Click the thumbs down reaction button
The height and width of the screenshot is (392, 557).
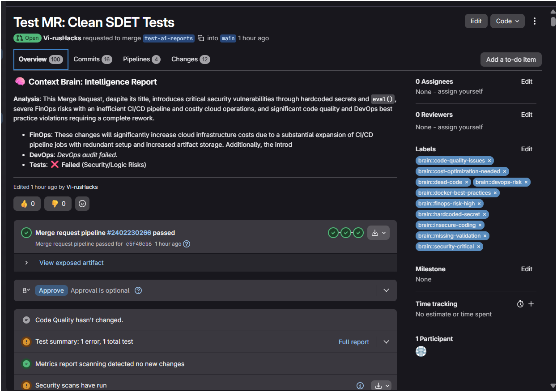pos(58,204)
